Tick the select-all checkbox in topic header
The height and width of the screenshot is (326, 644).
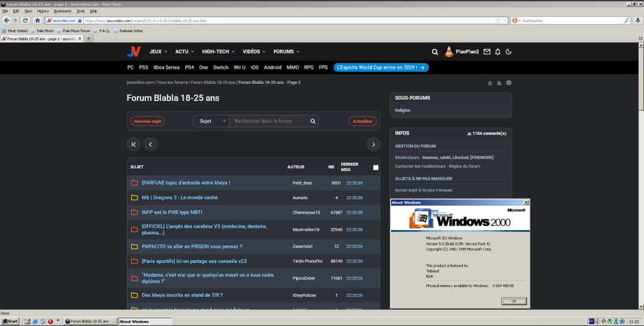pos(376,167)
